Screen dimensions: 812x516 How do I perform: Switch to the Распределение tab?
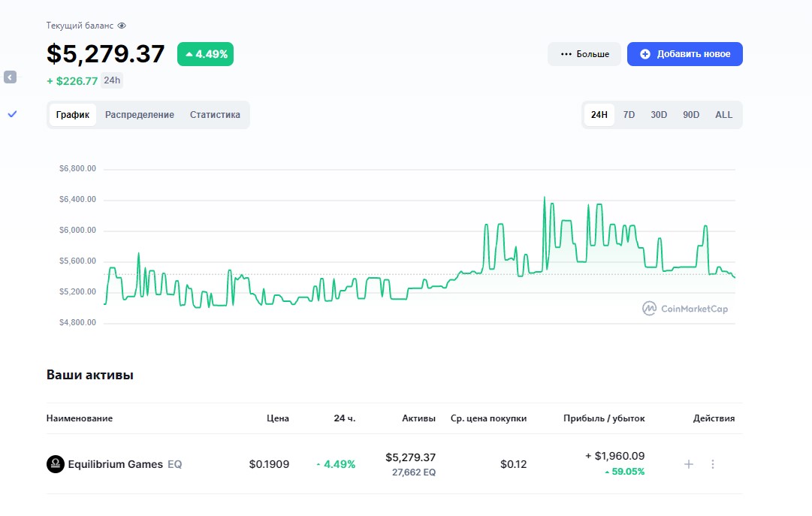click(139, 114)
